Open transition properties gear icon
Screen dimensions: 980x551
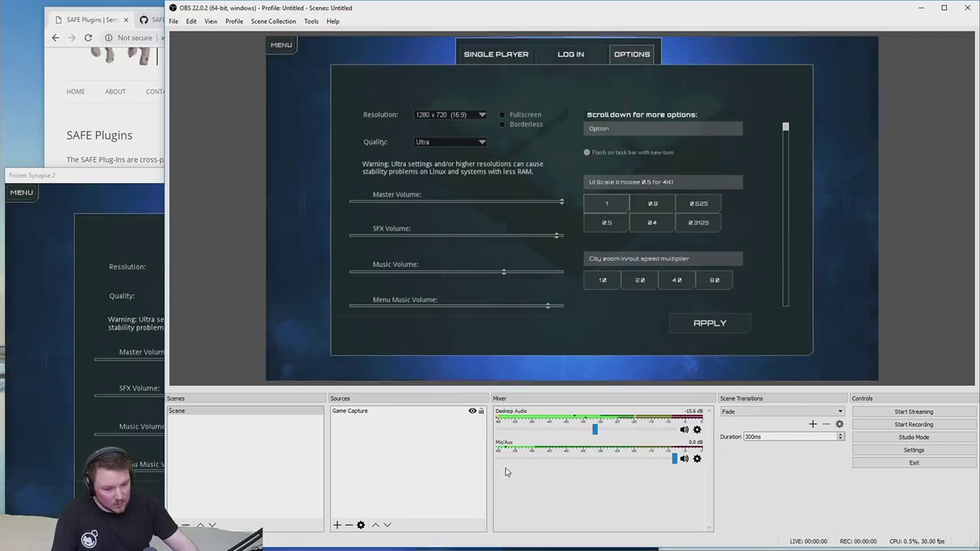click(x=839, y=424)
